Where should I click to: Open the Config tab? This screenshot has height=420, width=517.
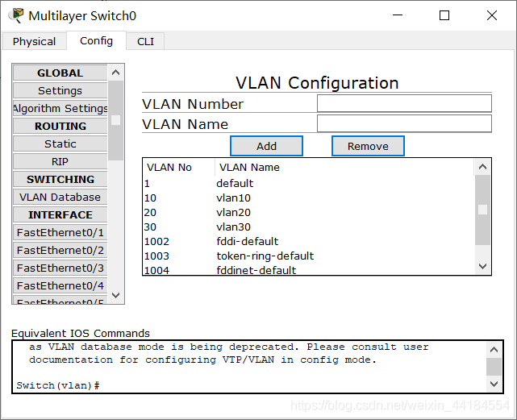[x=96, y=40]
